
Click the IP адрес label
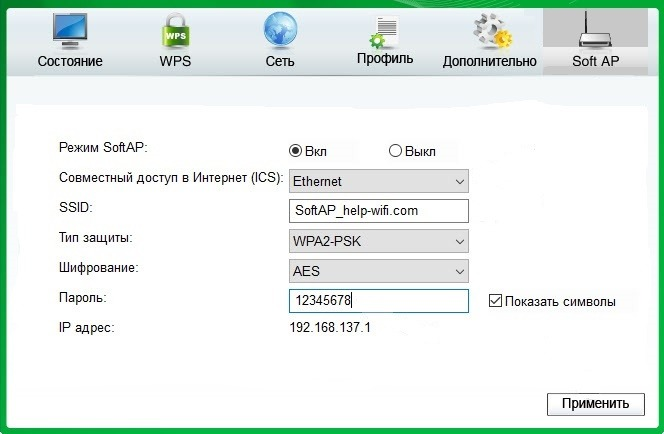pyautogui.click(x=86, y=328)
